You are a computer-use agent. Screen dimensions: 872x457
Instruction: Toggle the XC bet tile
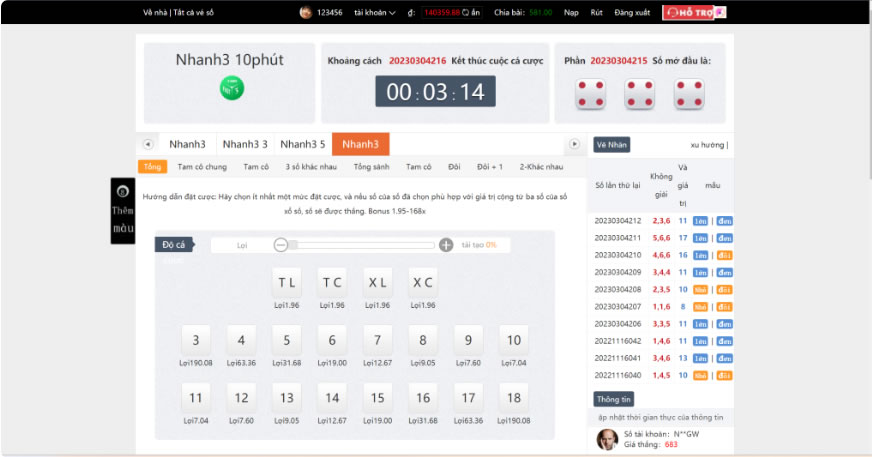pos(423,282)
